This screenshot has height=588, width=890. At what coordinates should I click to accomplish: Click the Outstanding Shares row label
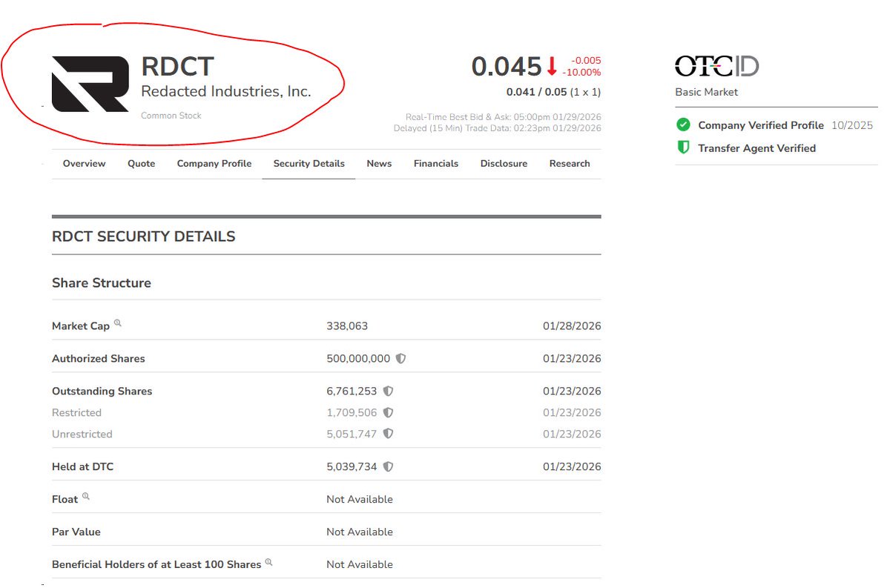coord(102,392)
